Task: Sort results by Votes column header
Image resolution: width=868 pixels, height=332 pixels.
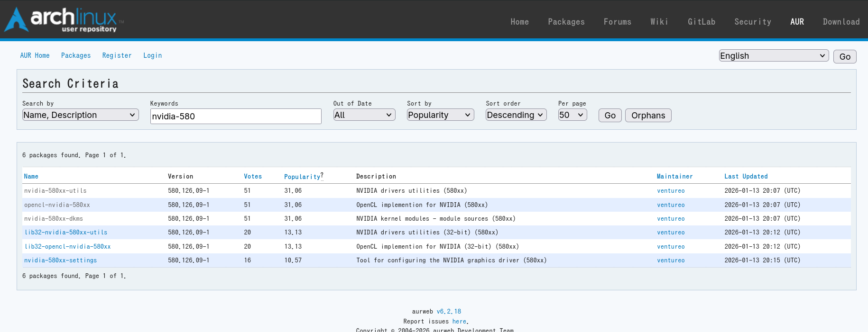Action: pyautogui.click(x=253, y=176)
